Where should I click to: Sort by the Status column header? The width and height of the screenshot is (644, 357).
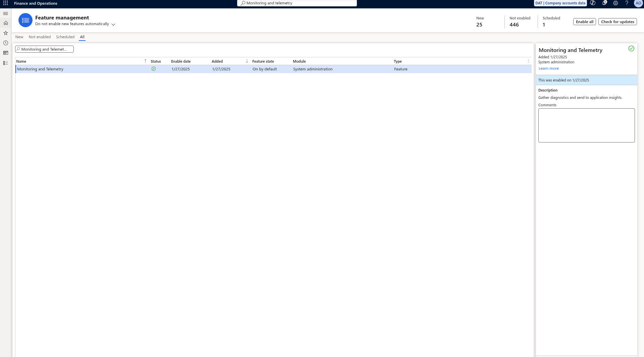click(x=156, y=61)
